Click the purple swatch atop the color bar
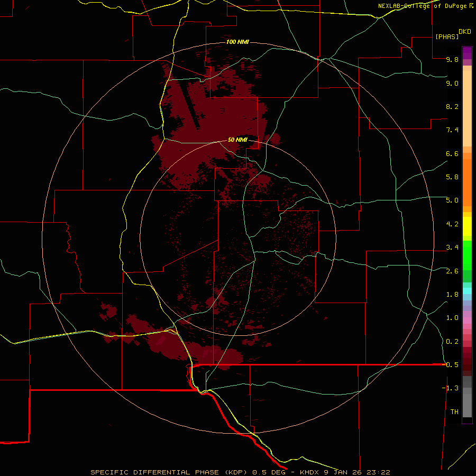 [x=467, y=53]
